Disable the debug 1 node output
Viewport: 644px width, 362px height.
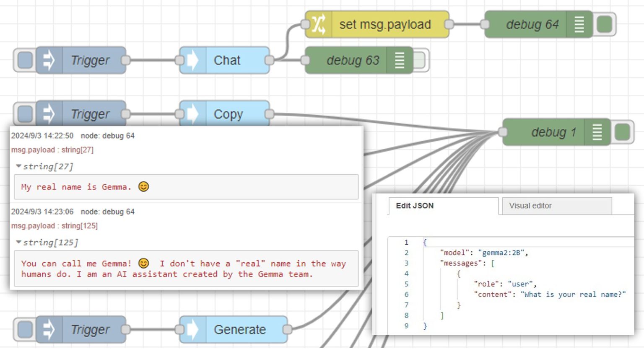[623, 132]
